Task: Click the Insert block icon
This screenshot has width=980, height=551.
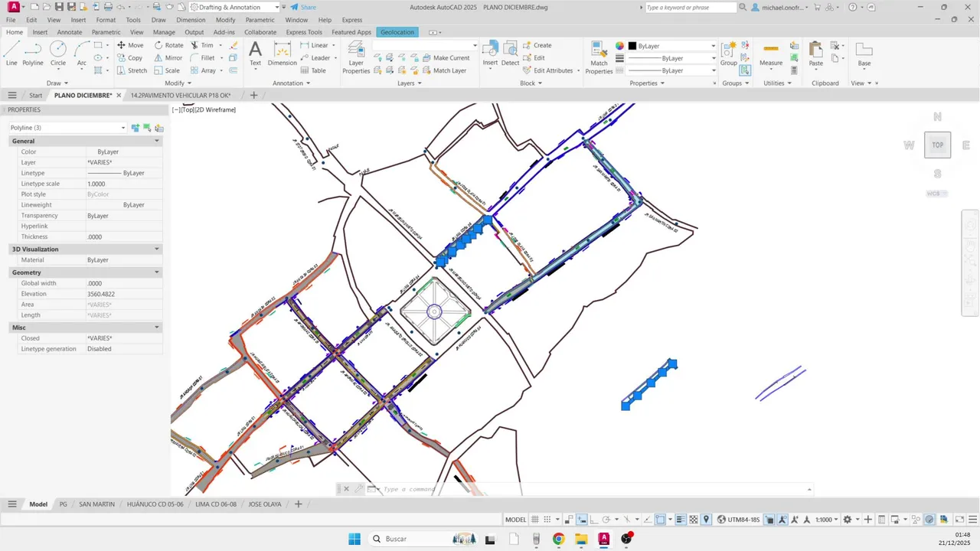Action: click(x=490, y=54)
